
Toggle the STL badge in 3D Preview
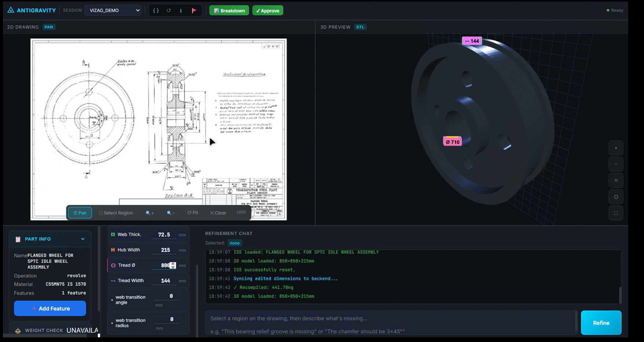coord(360,27)
